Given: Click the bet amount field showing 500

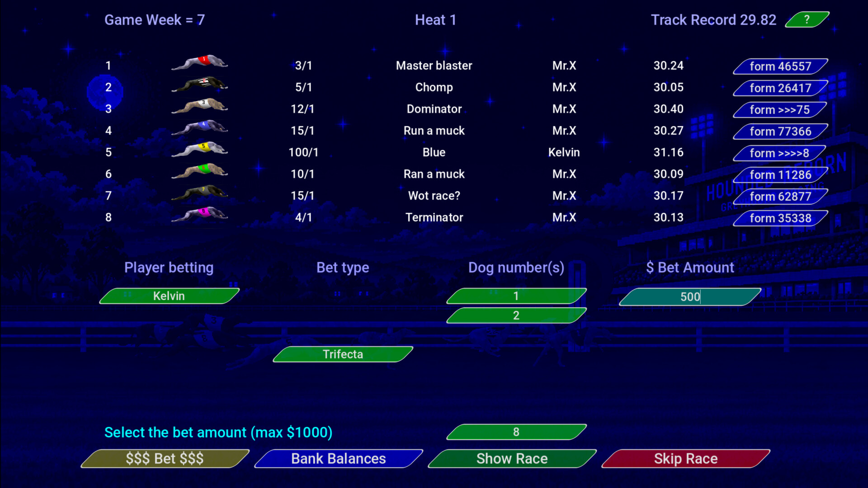Looking at the screenshot, I should coord(690,297).
